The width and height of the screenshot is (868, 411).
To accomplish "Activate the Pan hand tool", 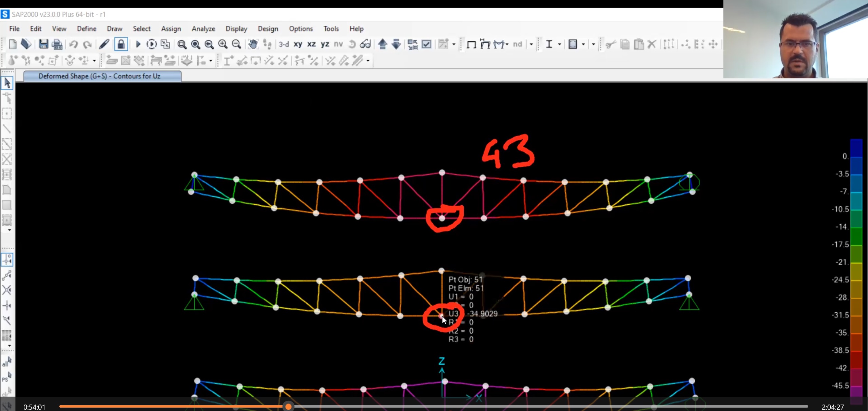I will click(253, 44).
